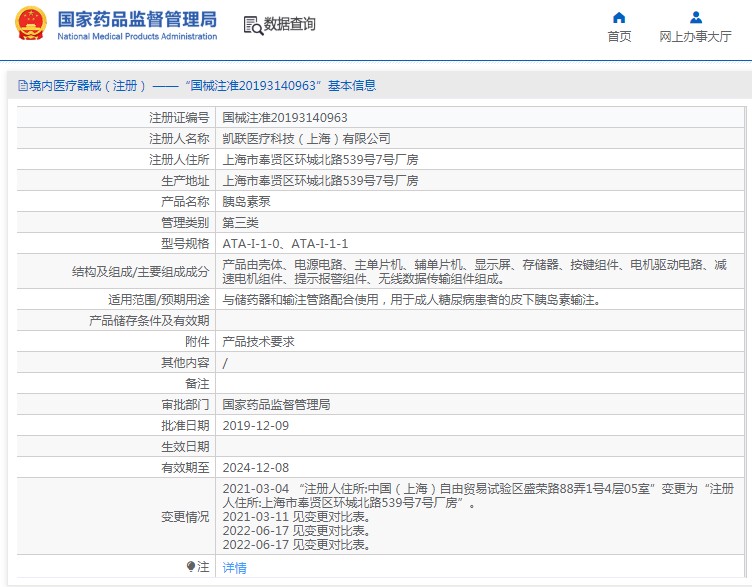The height and width of the screenshot is (587, 752).
Task: Click the 生产地址 row label
Action: pyautogui.click(x=185, y=181)
